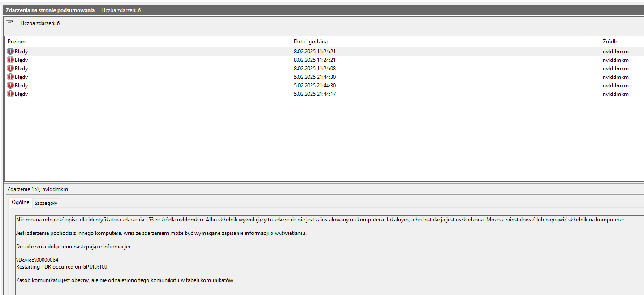This screenshot has height=295, width=644.
Task: Click the 'Zasób komunikatu jest obecny' line
Action: click(125, 280)
